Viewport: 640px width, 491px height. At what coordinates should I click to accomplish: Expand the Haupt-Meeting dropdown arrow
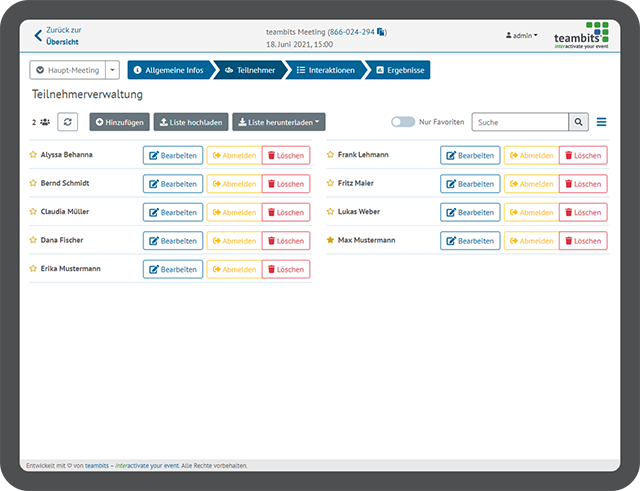coord(112,70)
